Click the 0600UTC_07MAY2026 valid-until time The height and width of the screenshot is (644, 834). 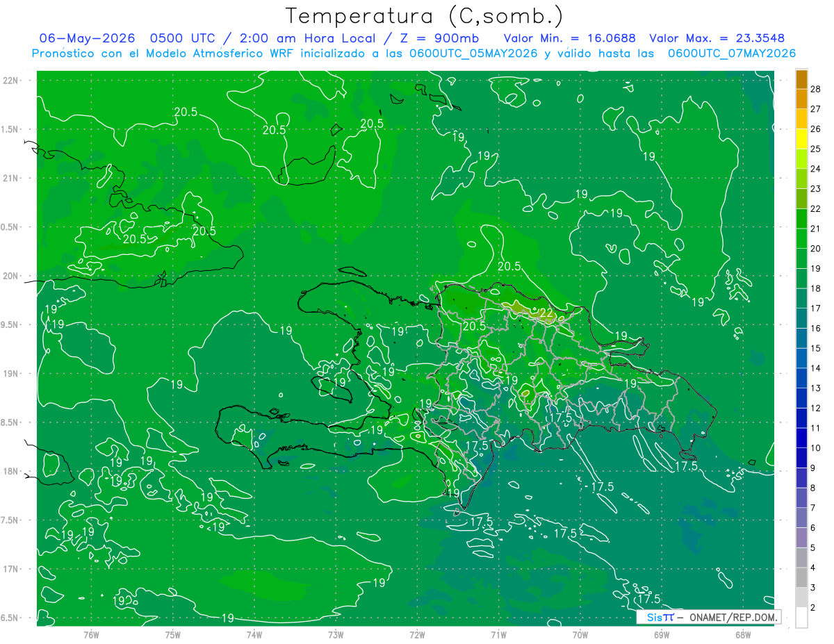click(x=731, y=53)
